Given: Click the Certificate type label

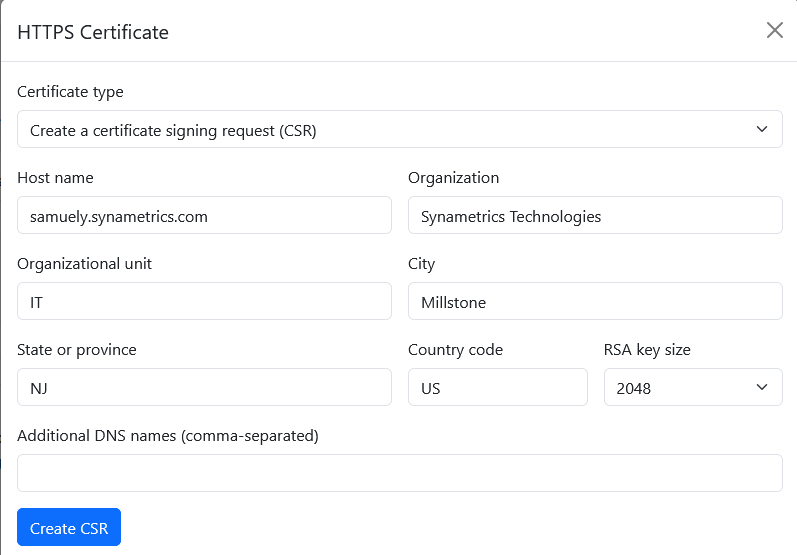Looking at the screenshot, I should click(70, 92).
